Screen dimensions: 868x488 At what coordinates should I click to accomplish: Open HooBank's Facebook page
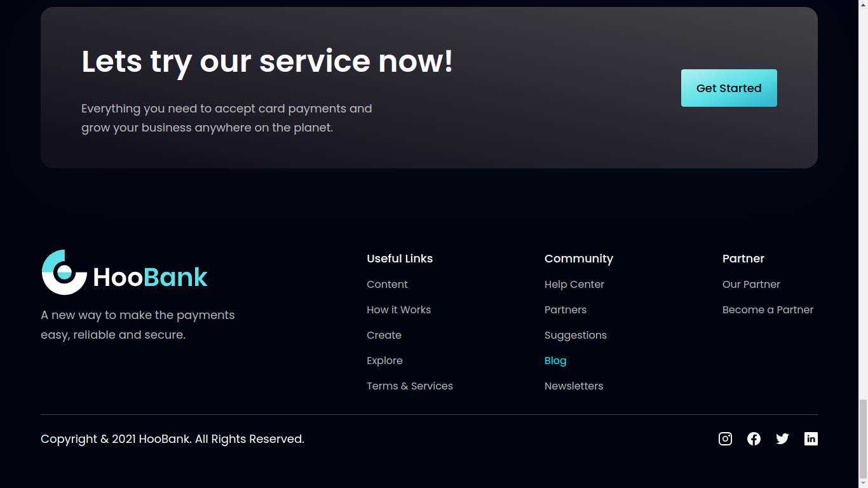[754, 438]
